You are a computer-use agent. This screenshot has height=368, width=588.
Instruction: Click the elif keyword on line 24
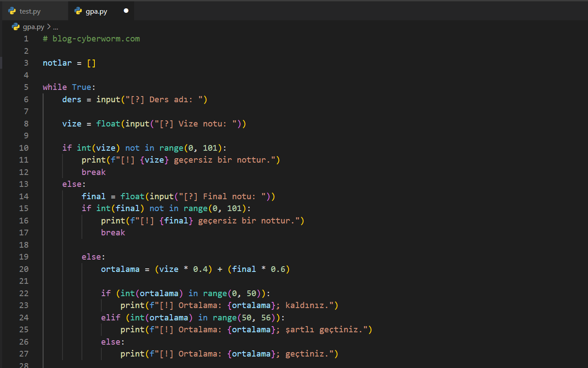(x=110, y=317)
